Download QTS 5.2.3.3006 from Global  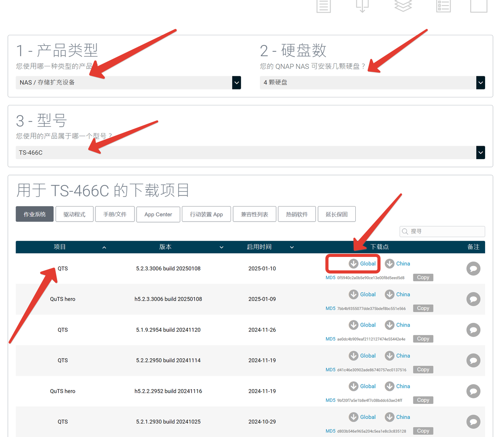coord(362,264)
